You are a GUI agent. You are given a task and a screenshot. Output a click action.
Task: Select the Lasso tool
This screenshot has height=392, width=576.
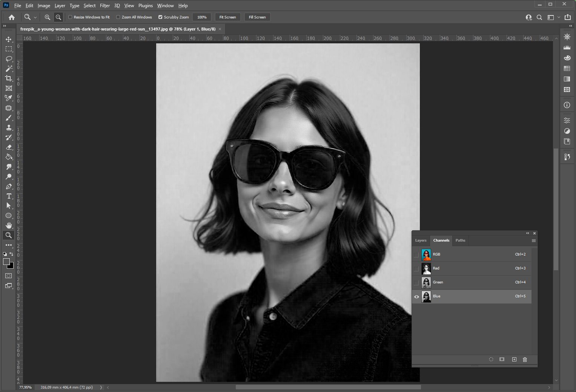point(9,59)
